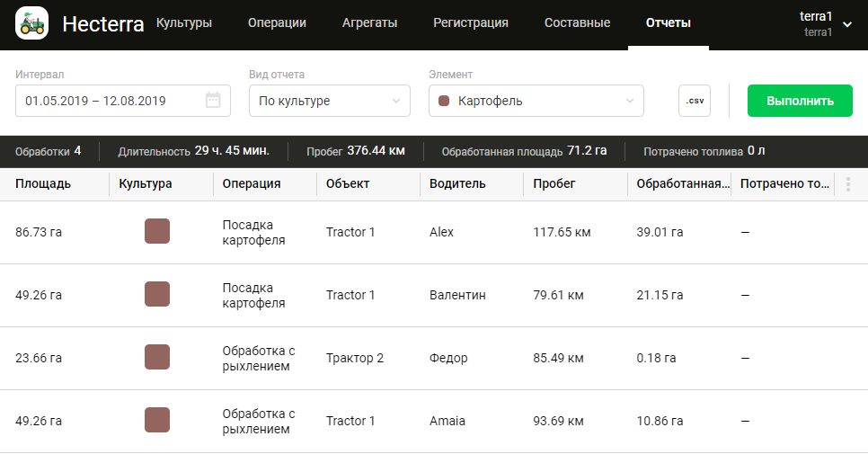
Task: Click the Выполнить button
Action: tap(800, 101)
